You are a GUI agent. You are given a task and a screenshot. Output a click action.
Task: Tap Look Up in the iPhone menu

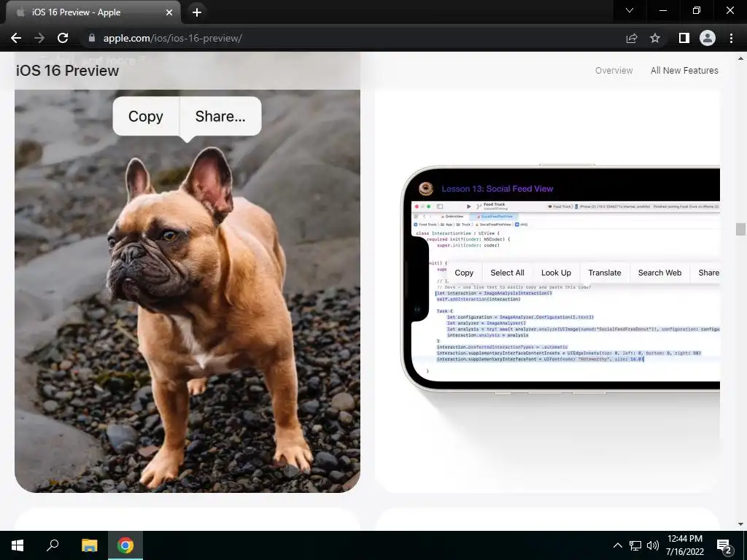[x=556, y=273]
